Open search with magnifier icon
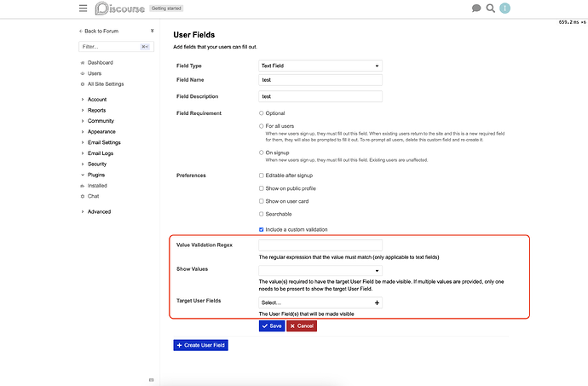This screenshot has width=588, height=386. (x=491, y=9)
